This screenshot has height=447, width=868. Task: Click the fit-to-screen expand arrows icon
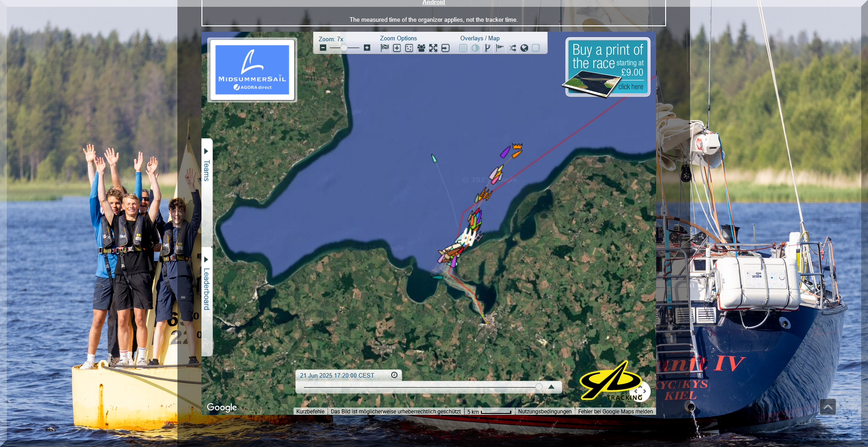pyautogui.click(x=433, y=48)
